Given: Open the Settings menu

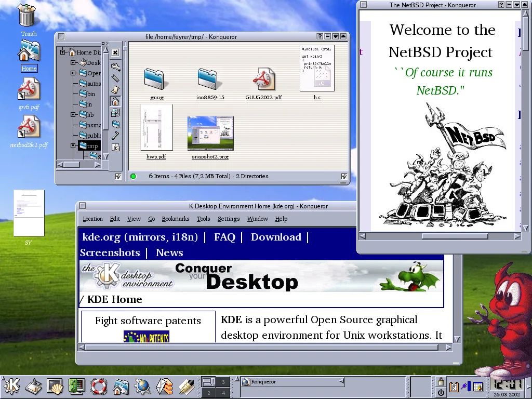Looking at the screenshot, I should [x=229, y=219].
